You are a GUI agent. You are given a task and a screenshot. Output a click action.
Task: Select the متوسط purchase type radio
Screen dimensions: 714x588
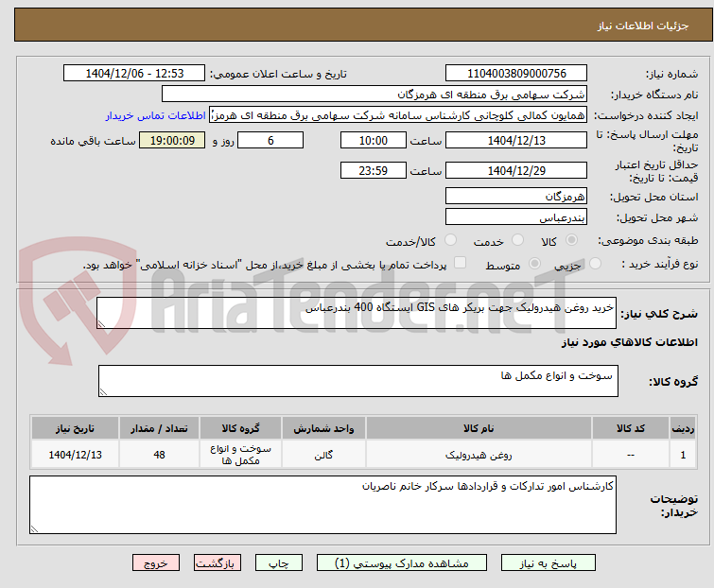[x=534, y=264]
